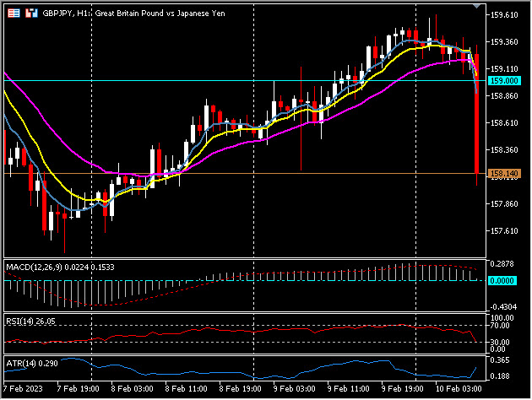Click the 157.610 price scale value
532x400 pixels.
coord(503,231)
